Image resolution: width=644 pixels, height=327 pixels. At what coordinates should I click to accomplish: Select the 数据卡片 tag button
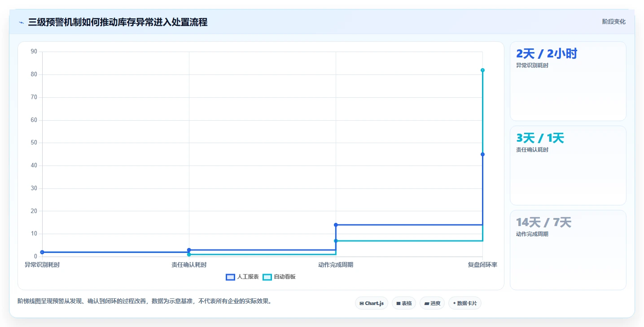[x=465, y=303]
